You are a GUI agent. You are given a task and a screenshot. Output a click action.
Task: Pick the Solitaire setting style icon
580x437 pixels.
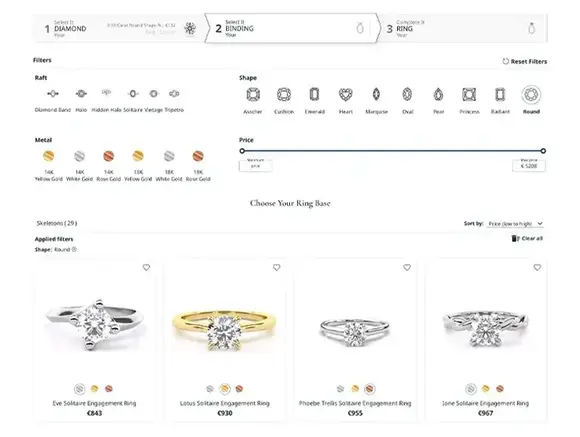(133, 94)
